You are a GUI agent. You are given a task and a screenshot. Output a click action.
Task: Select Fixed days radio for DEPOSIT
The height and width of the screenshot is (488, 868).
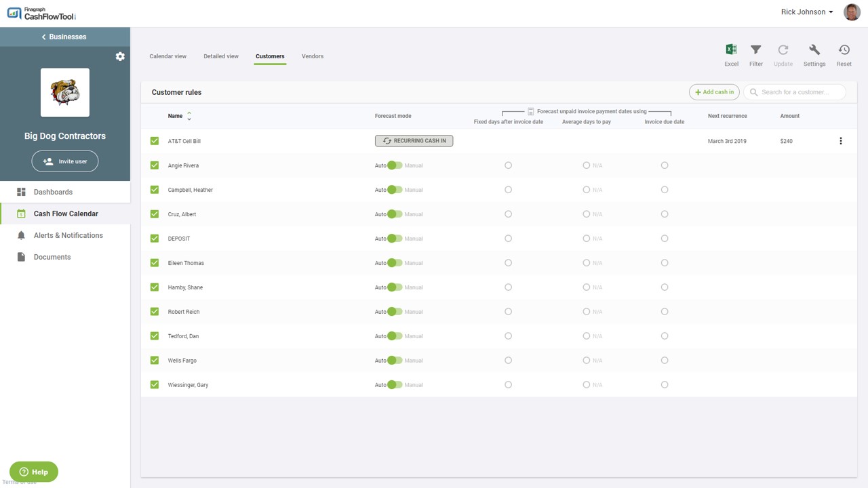pos(508,239)
